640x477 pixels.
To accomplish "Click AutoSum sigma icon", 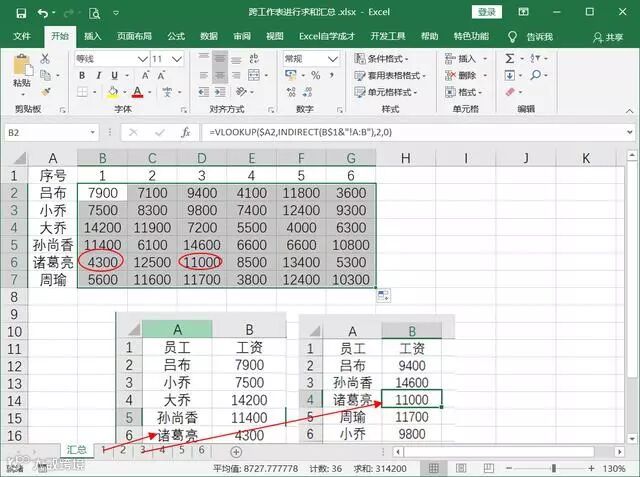I will [x=510, y=59].
